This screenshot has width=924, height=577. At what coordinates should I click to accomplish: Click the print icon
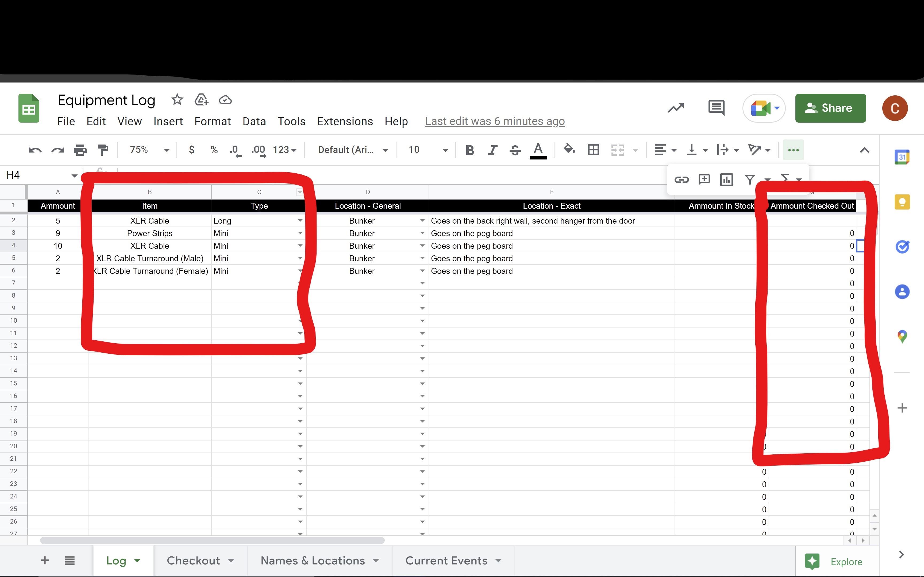[80, 150]
